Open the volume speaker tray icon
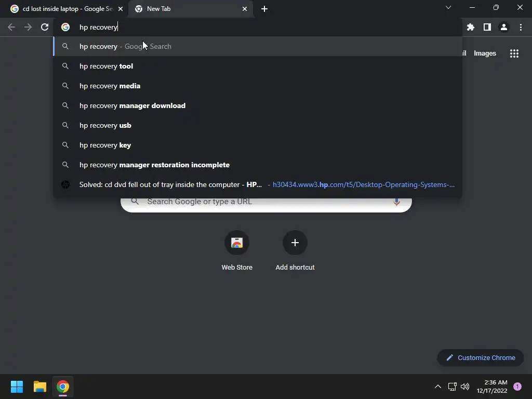Screen dimensions: 532x399 (465, 387)
